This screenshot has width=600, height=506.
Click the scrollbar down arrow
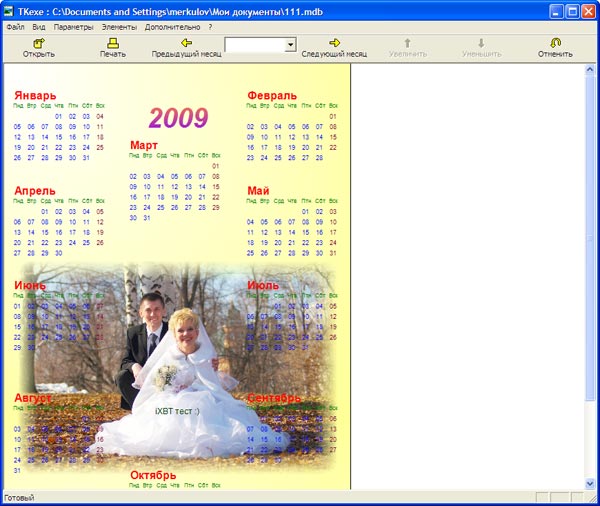tap(590, 484)
